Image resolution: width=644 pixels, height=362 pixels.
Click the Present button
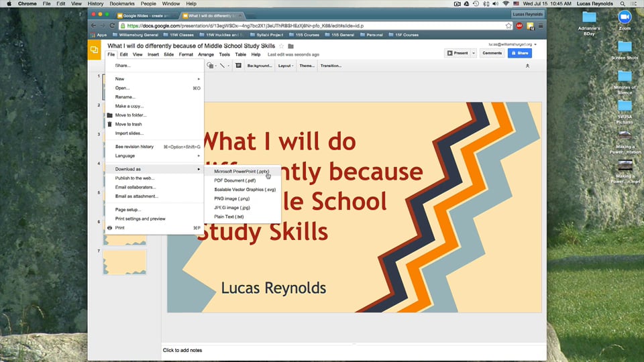(x=458, y=53)
